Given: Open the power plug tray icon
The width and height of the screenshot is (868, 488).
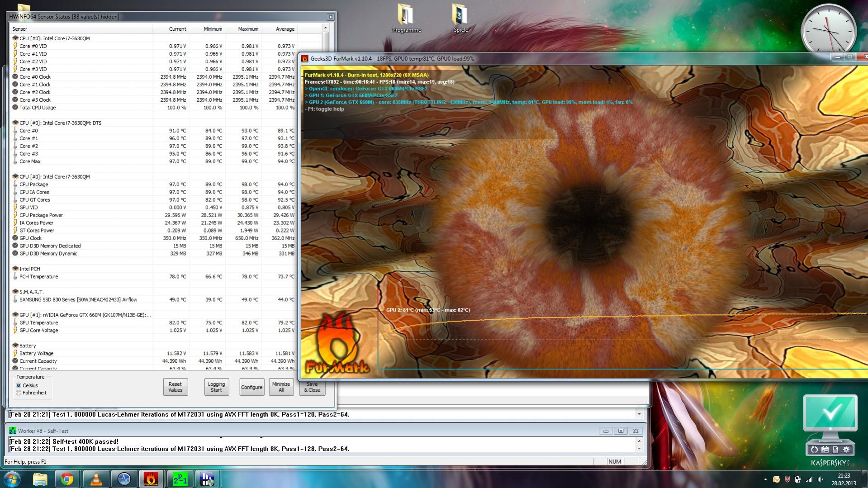Looking at the screenshot, I should point(798,479).
